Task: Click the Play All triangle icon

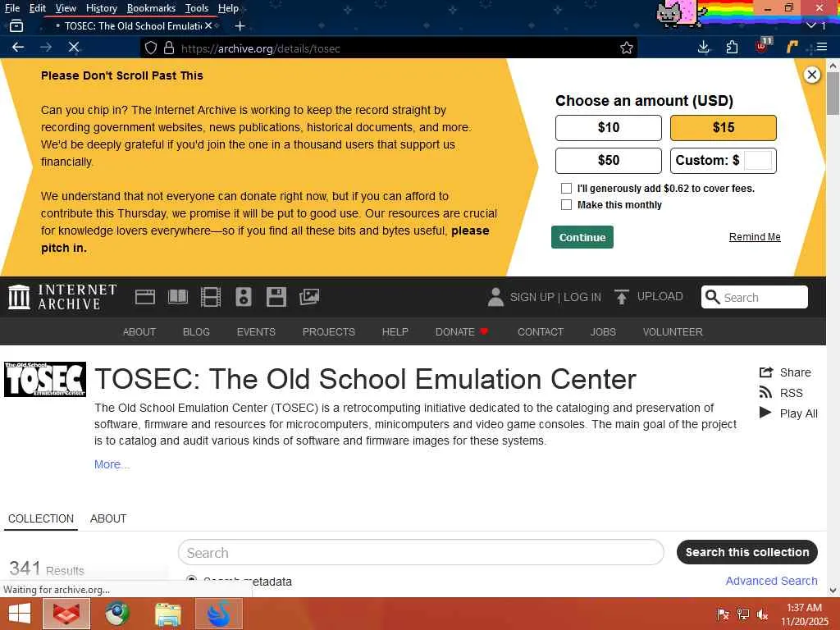Action: click(765, 413)
